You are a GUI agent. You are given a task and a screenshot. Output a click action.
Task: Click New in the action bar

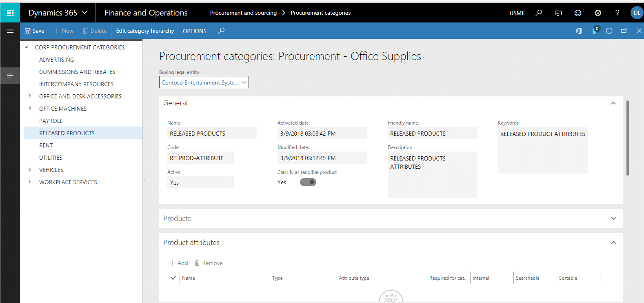[64, 31]
